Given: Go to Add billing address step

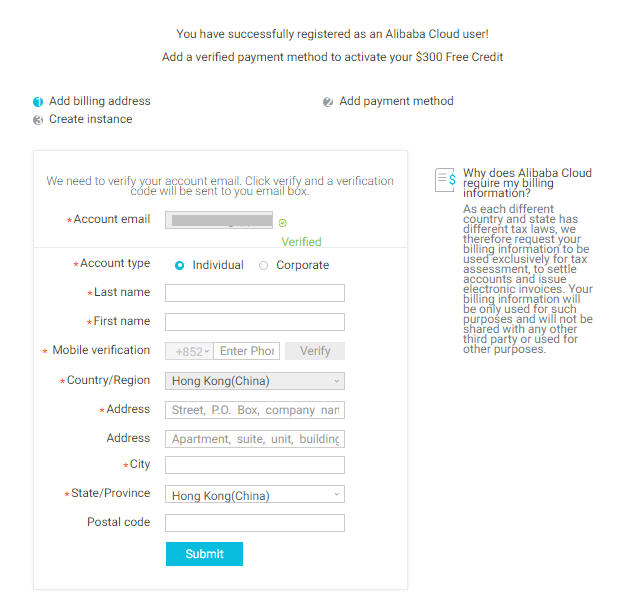Looking at the screenshot, I should pyautogui.click(x=99, y=101).
